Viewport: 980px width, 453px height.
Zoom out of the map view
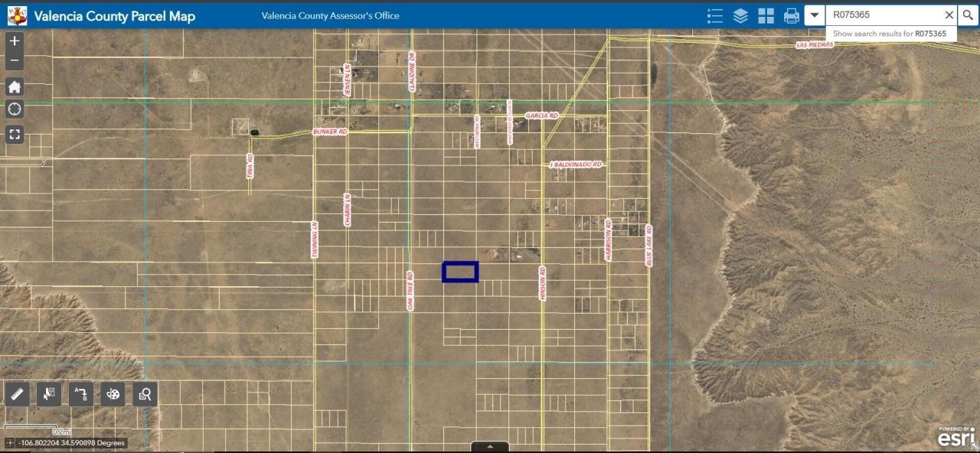pyautogui.click(x=15, y=60)
